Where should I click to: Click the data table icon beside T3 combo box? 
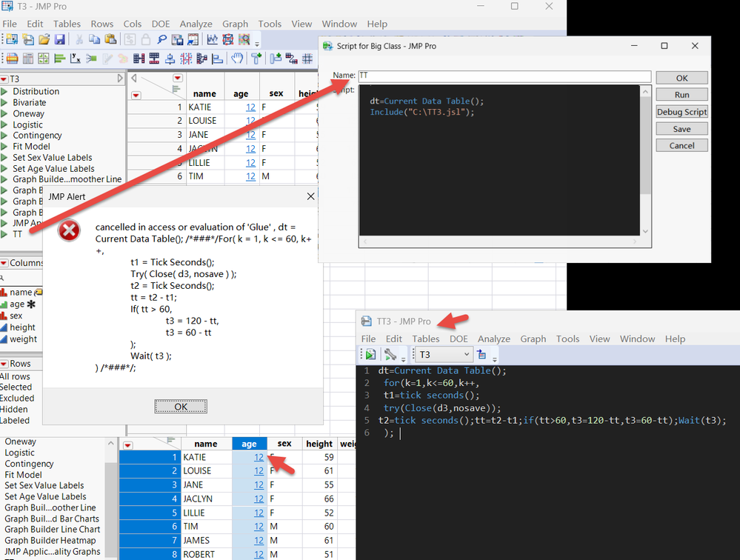(x=481, y=354)
